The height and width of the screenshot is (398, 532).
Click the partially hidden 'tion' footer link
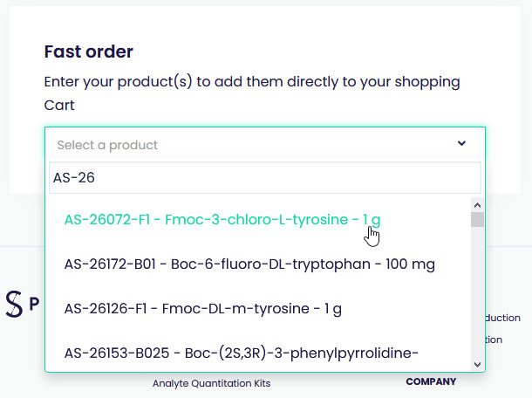click(494, 340)
